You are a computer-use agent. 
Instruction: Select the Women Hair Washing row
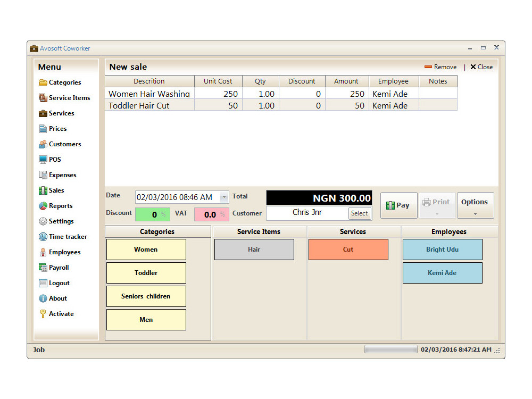point(281,94)
